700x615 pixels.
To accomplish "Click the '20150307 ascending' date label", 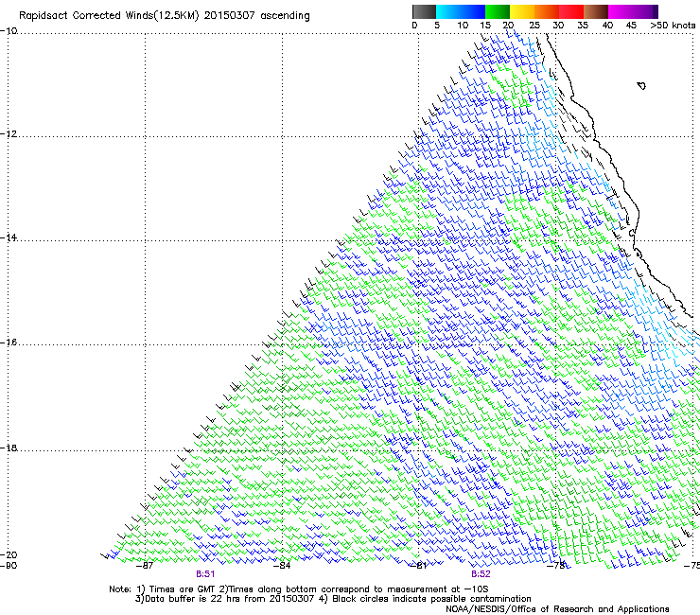I will [x=256, y=15].
